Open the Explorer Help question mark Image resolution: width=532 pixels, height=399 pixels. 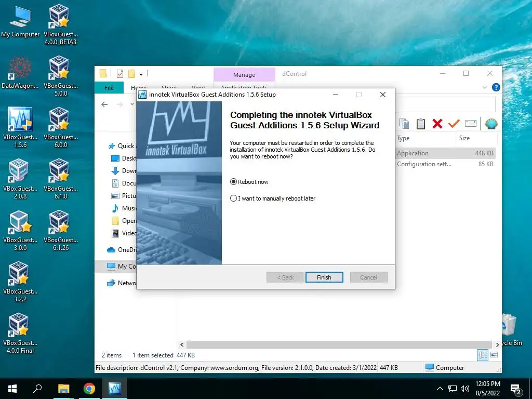tap(496, 87)
